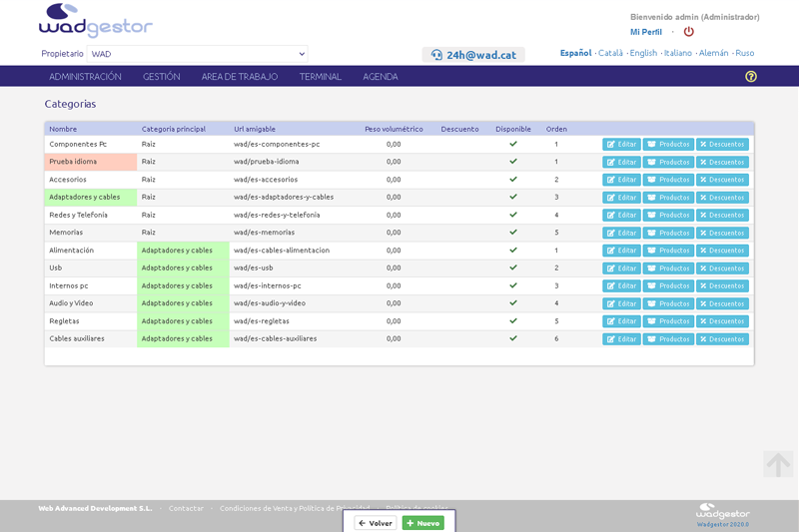Image resolution: width=799 pixels, height=532 pixels.
Task: Select Español language link
Action: pyautogui.click(x=576, y=53)
